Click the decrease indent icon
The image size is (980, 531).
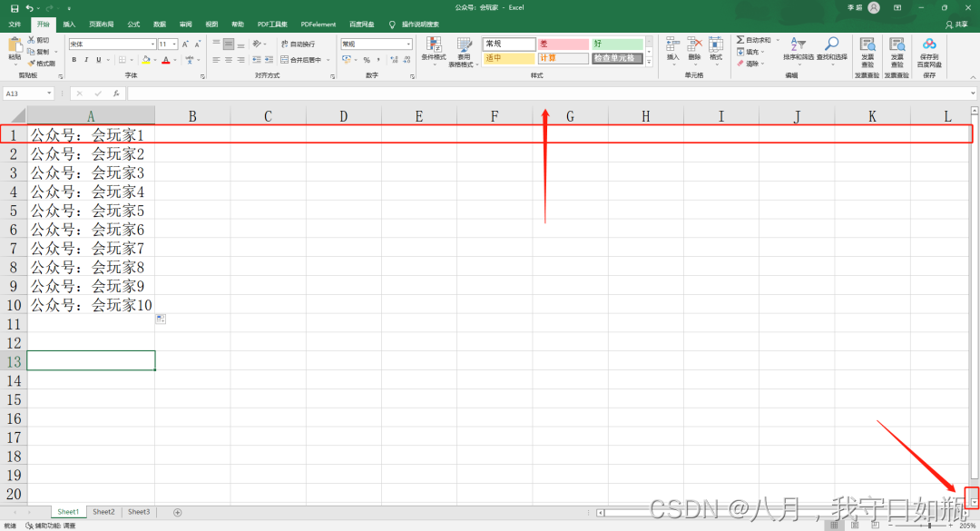[256, 60]
